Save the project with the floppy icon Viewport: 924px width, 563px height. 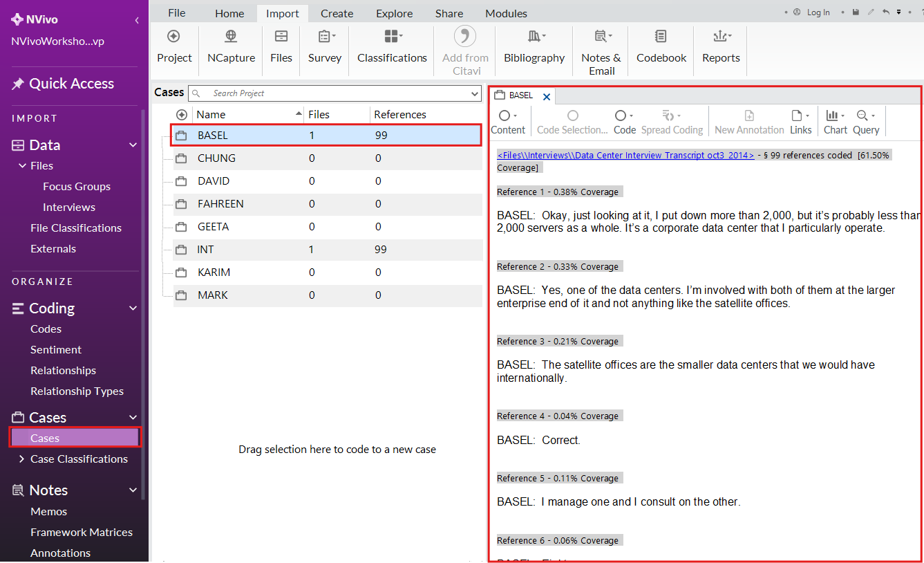click(x=856, y=12)
